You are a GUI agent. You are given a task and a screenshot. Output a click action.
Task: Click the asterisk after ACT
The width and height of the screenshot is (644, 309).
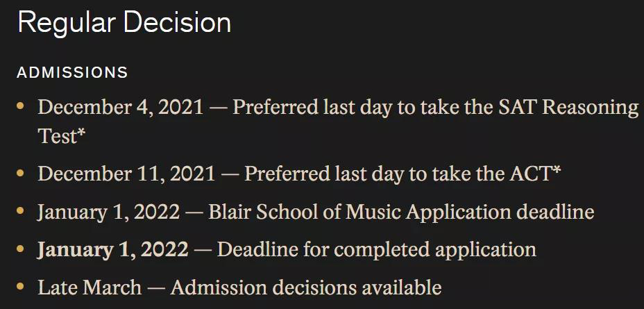tap(556, 171)
